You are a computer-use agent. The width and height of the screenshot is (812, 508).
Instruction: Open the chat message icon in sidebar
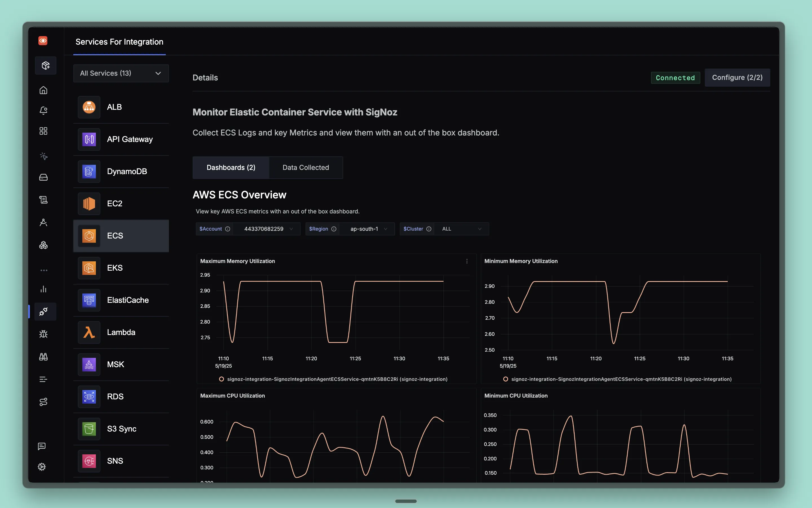[x=42, y=446]
